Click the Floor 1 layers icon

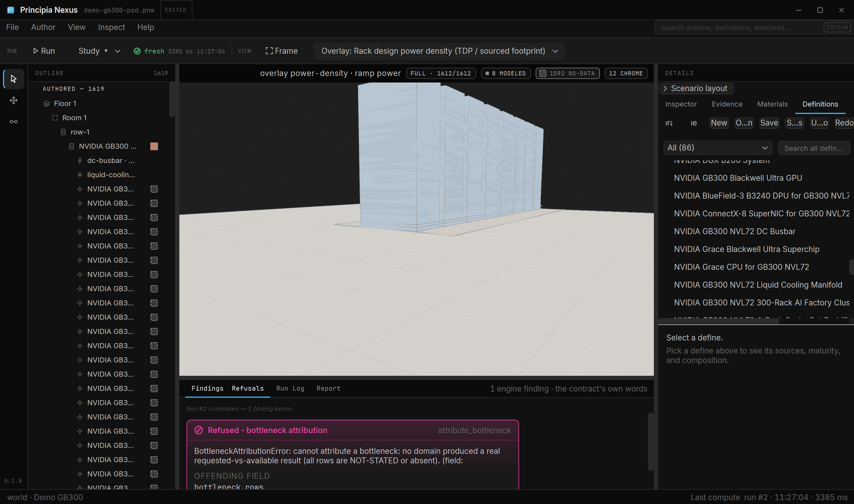pyautogui.click(x=47, y=104)
